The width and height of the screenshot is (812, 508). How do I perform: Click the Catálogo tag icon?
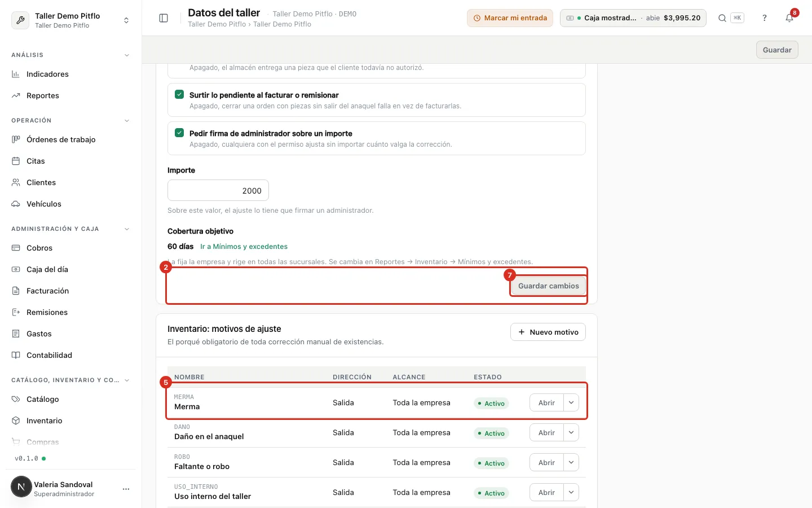(16, 399)
